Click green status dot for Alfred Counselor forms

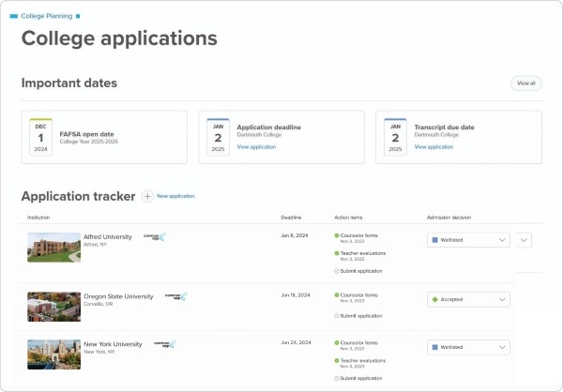(x=337, y=235)
